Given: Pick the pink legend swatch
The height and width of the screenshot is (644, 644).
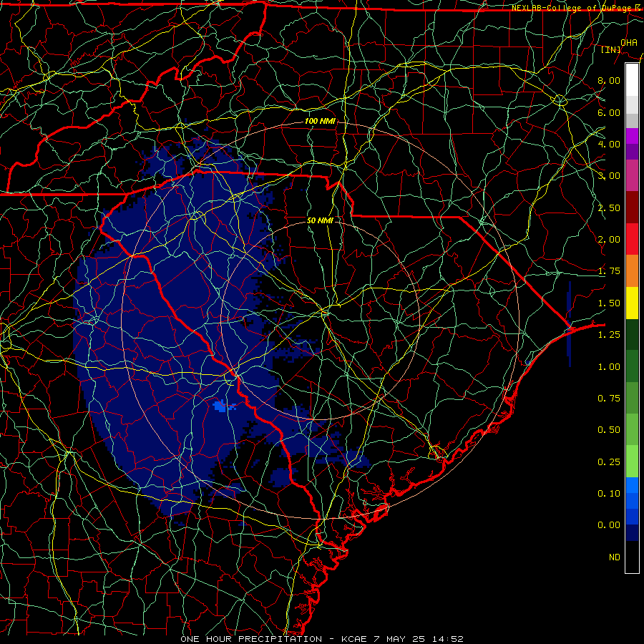Looking at the screenshot, I should click(632, 175).
